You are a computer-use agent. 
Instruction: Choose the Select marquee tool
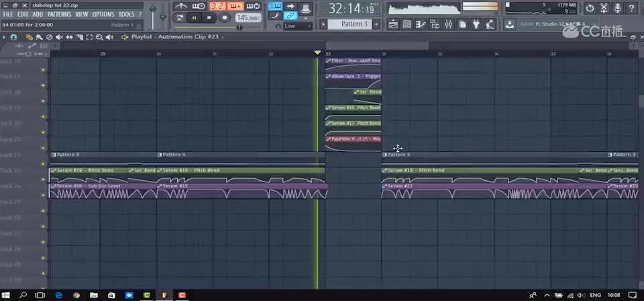pyautogui.click(x=89, y=37)
